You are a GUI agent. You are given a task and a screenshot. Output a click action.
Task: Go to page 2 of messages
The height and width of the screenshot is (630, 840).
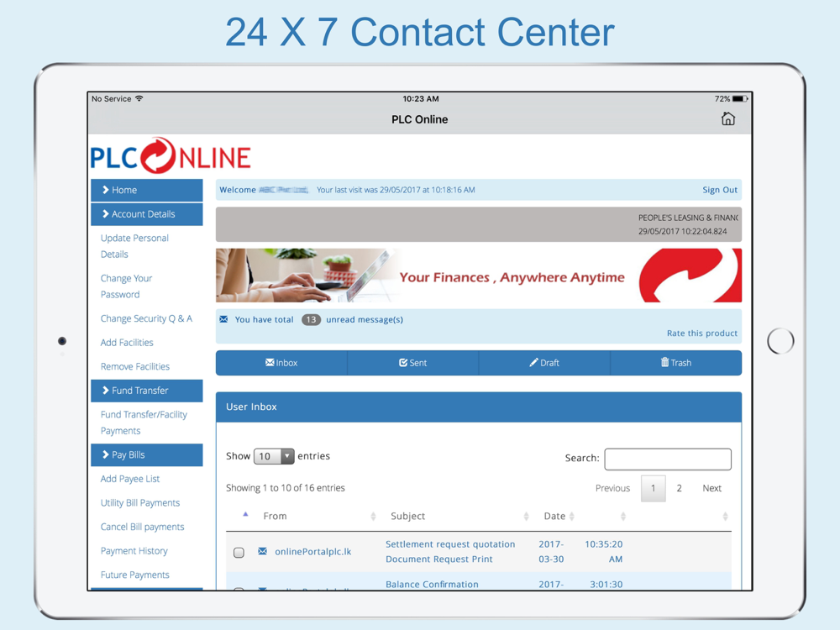(680, 488)
